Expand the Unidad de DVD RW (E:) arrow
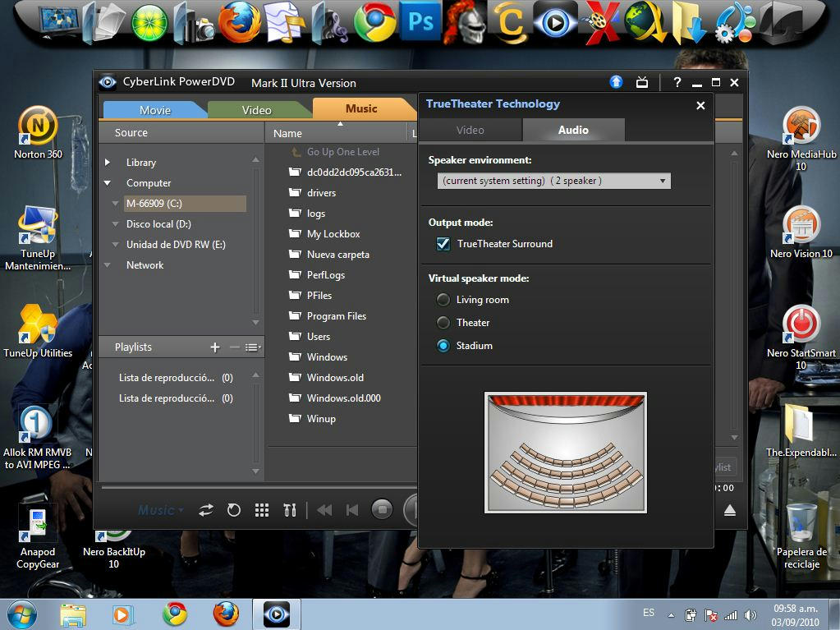This screenshot has height=630, width=840. 115,244
